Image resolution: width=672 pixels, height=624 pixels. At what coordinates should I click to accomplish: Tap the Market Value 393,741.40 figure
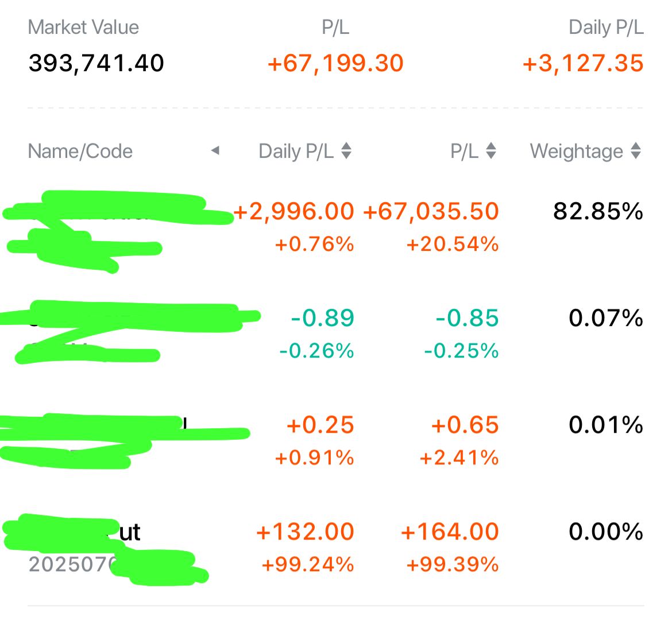click(x=96, y=63)
